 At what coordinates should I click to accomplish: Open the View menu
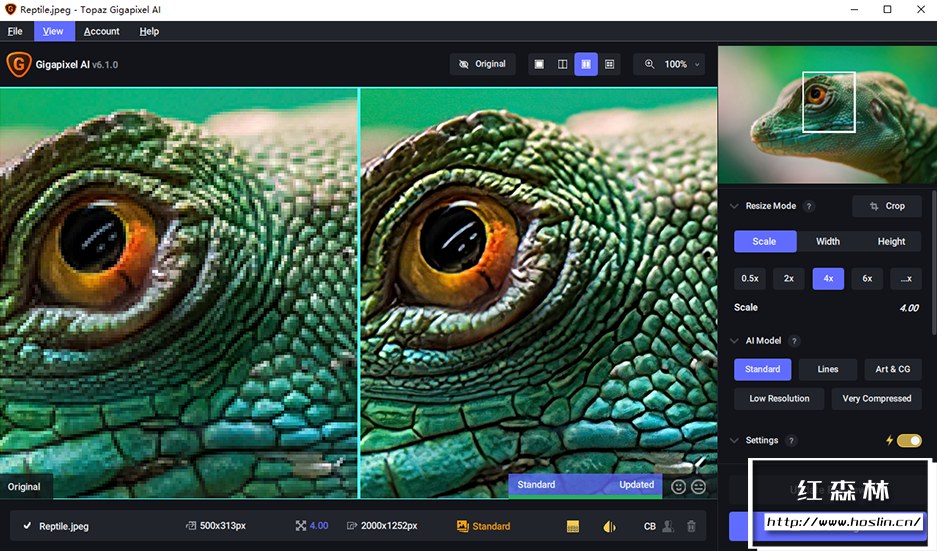tap(53, 31)
